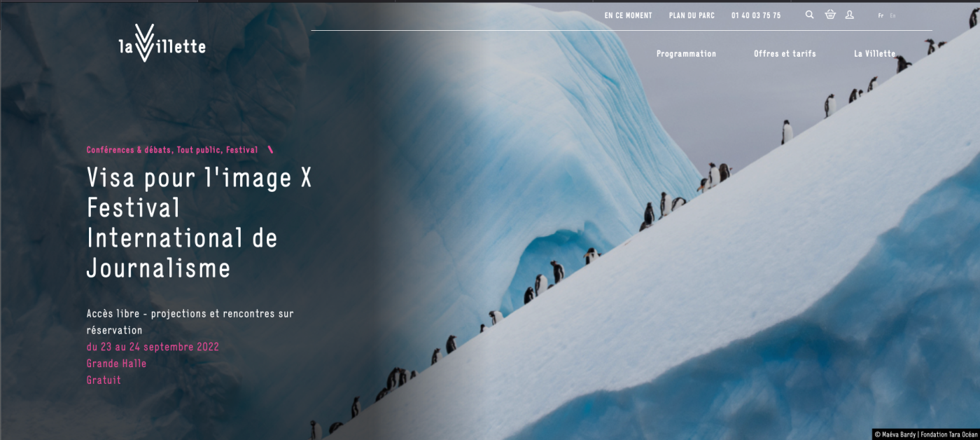Switch language to En
Image resolution: width=980 pixels, height=440 pixels.
click(892, 15)
